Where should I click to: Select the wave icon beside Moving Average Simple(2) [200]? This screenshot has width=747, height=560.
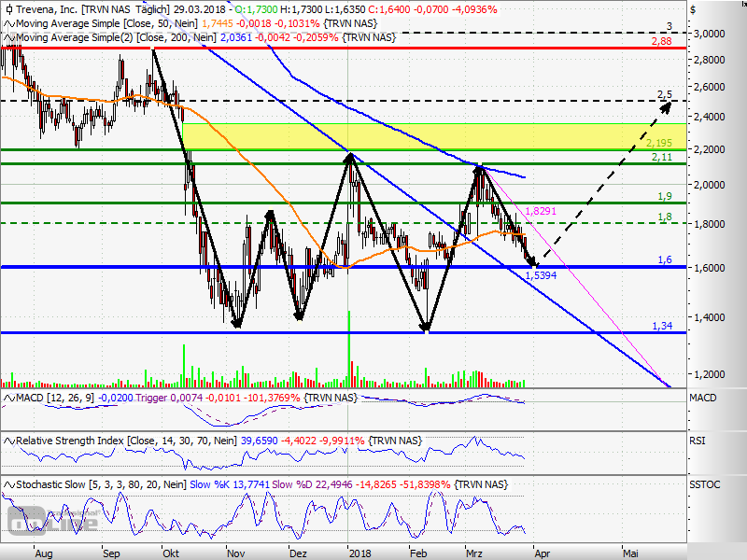click(x=9, y=38)
